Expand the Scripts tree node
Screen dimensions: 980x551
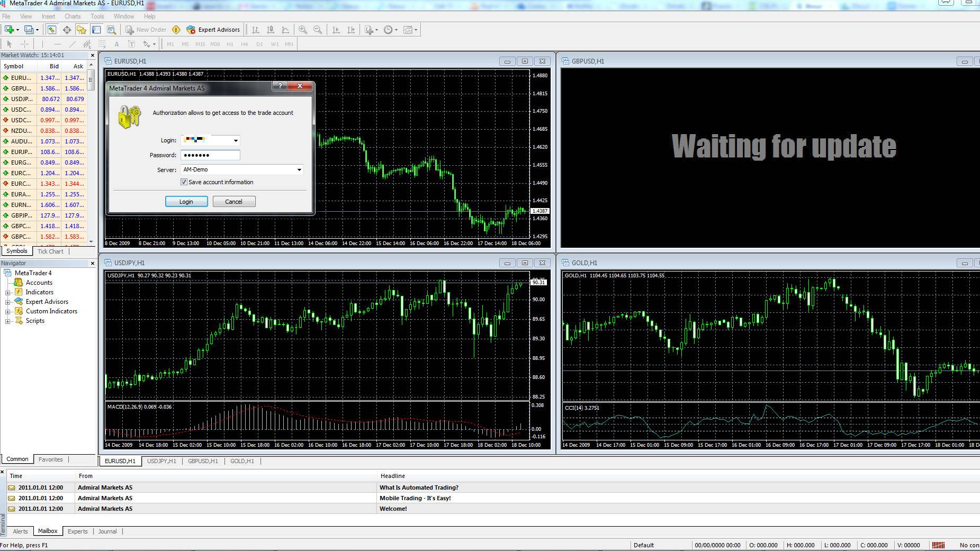tap(8, 321)
